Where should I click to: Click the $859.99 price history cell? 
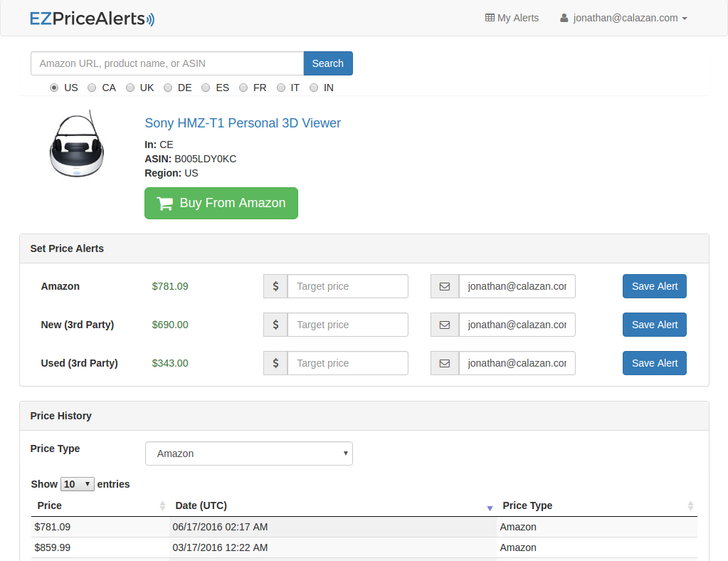coord(100,548)
